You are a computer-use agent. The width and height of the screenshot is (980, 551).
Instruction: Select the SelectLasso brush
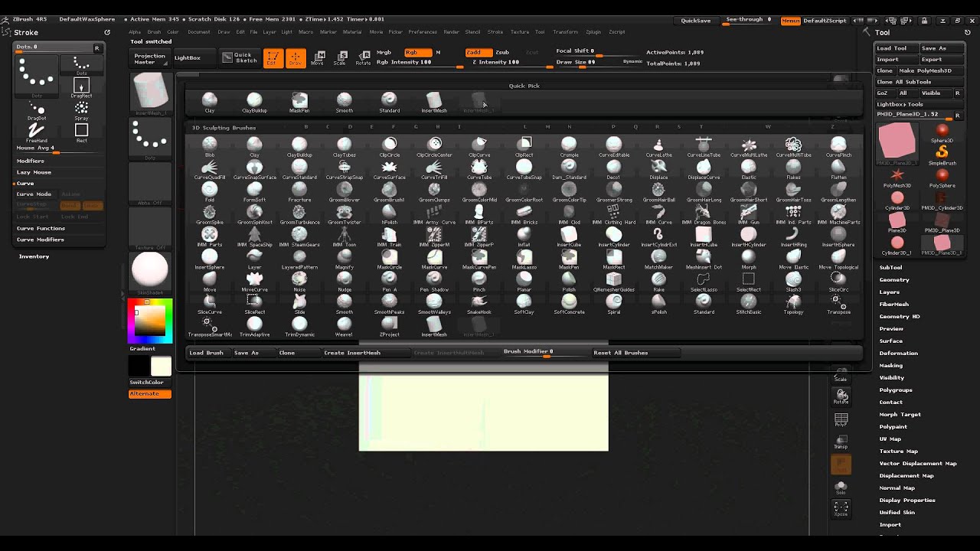(x=704, y=280)
